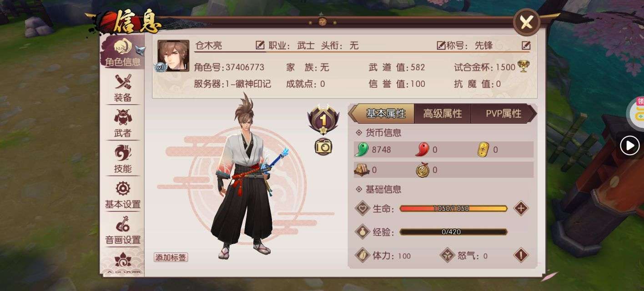
Task: Edit the character name 仓木亮
Action: pos(260,45)
